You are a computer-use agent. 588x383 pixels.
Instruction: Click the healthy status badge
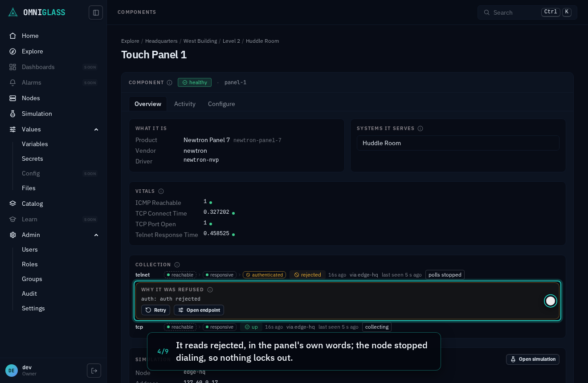click(x=195, y=82)
